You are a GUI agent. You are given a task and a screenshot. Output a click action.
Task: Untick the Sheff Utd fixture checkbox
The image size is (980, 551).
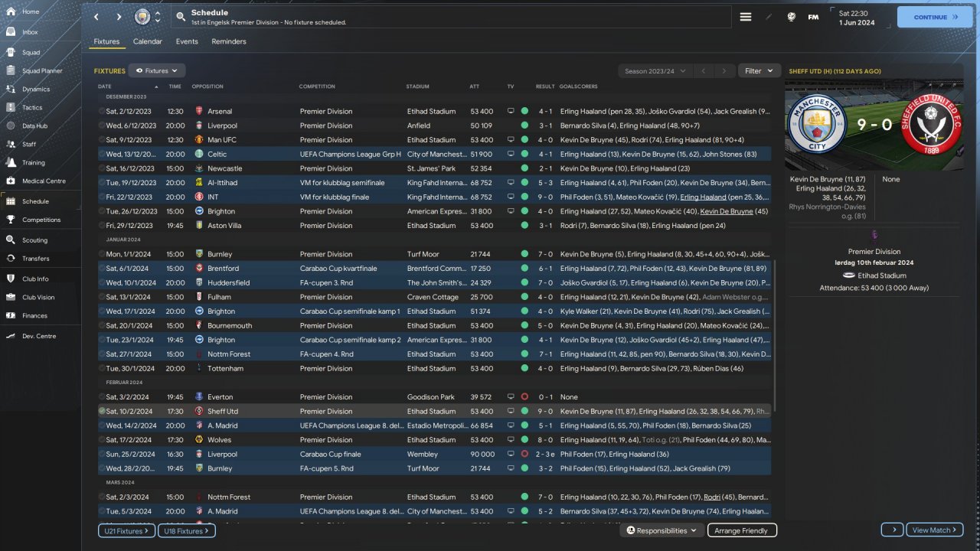pos(102,411)
